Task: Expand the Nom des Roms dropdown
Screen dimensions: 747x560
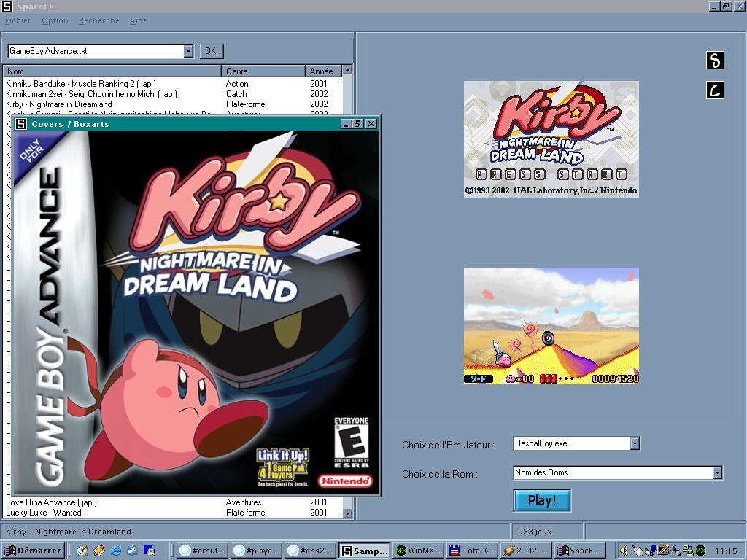Action: pos(718,472)
